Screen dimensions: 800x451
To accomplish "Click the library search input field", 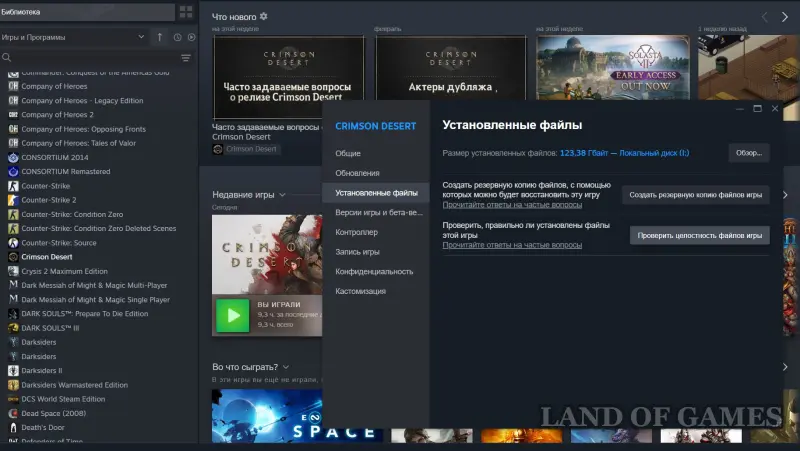I will 95,58.
